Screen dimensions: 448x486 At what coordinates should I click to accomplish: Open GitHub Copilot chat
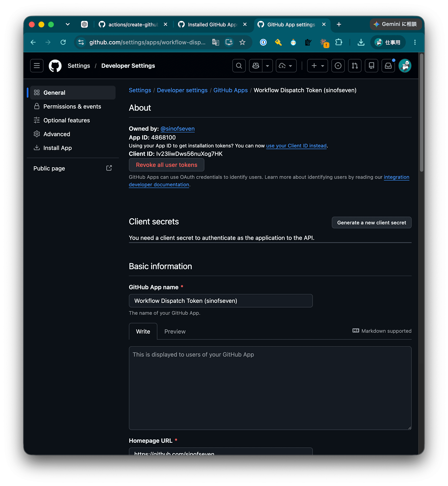pos(255,66)
